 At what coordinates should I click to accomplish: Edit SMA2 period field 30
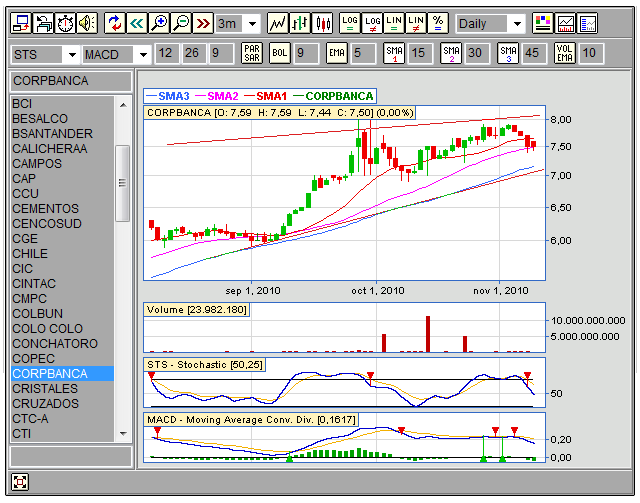tap(477, 53)
